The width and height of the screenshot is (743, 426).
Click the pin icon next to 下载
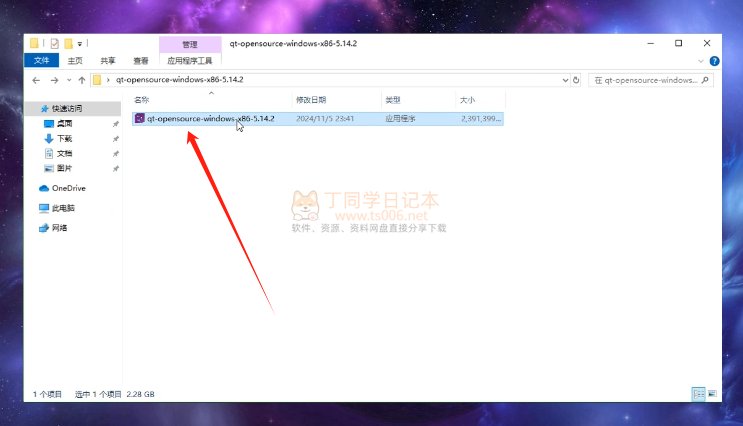tap(116, 139)
